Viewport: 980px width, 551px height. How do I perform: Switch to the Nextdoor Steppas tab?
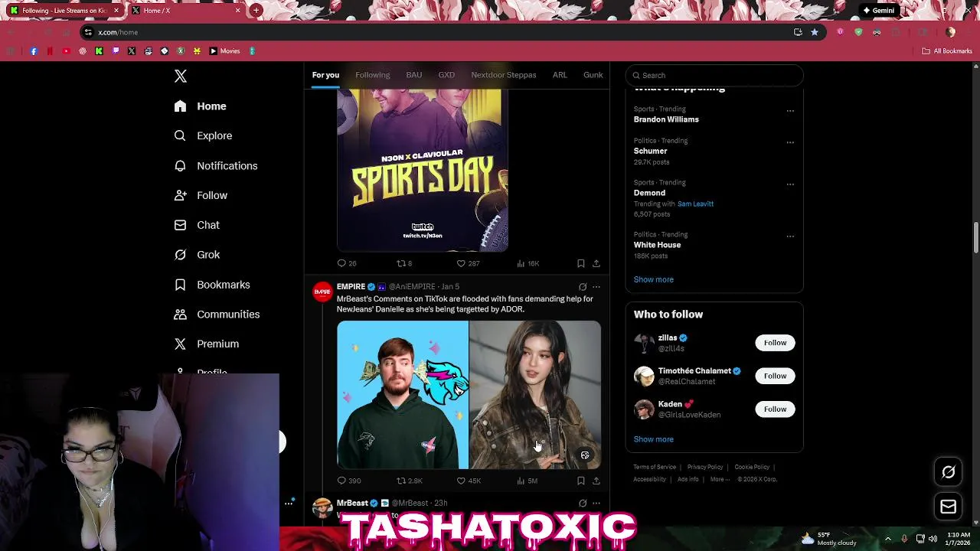[504, 75]
